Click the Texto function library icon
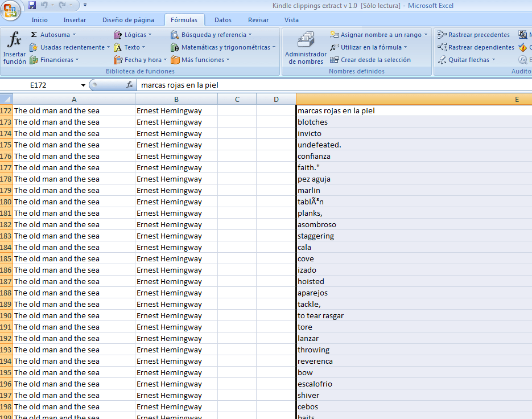The height and width of the screenshot is (419, 532). [x=117, y=47]
